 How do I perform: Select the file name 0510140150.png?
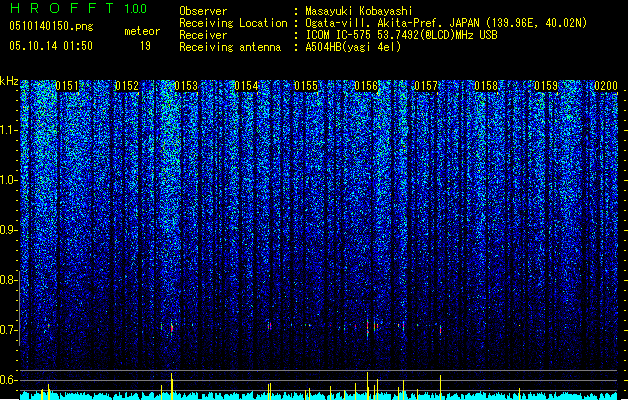pos(51,26)
